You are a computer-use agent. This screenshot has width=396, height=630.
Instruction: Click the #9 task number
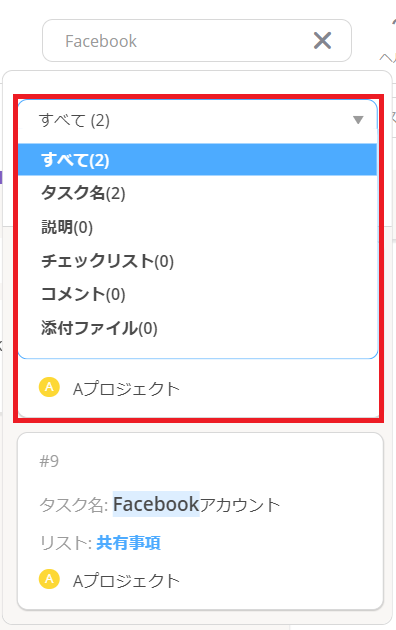point(49,461)
